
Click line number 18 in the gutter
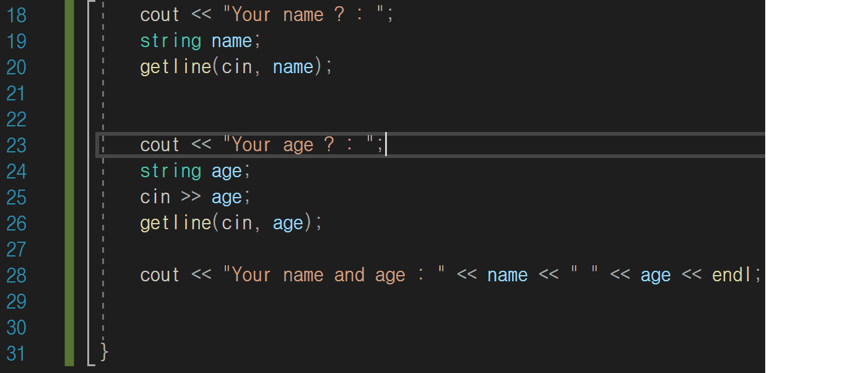coord(17,15)
